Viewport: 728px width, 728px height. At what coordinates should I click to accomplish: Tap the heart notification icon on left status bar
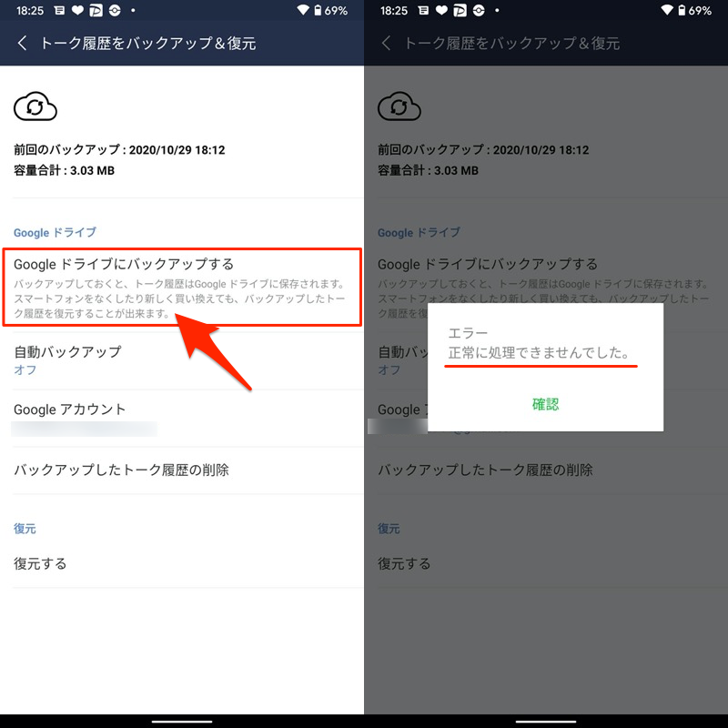[77, 10]
